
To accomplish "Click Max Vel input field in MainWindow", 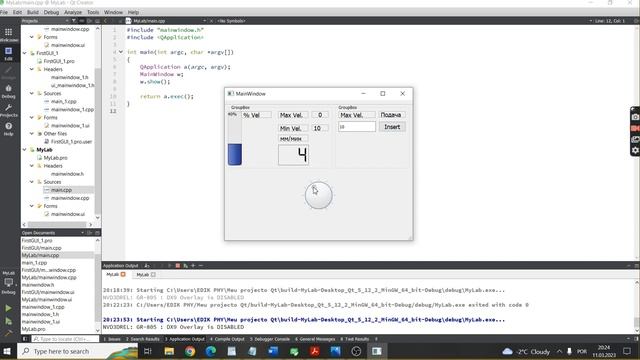I will (x=357, y=127).
